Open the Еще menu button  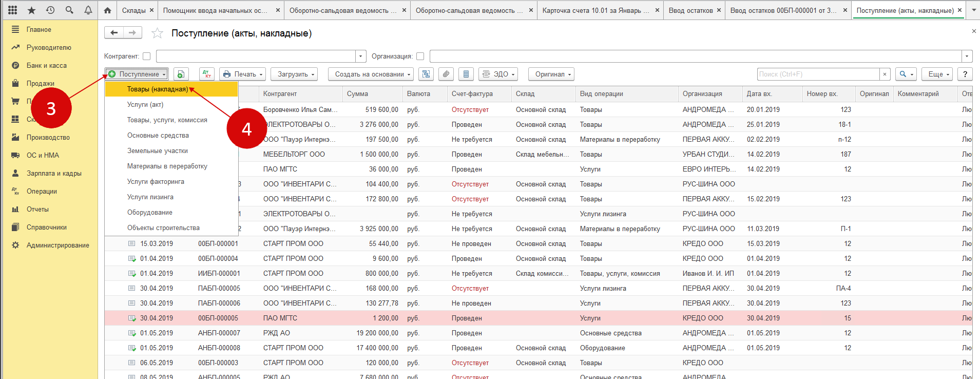click(937, 74)
